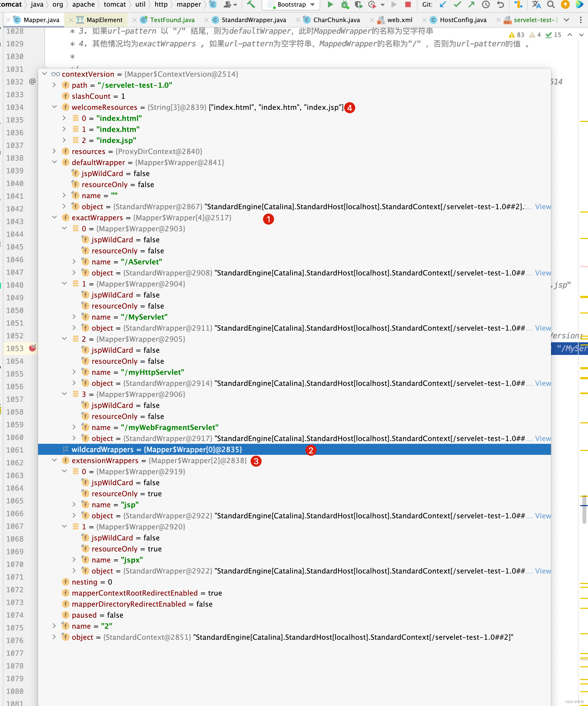Click the translate icon in toolbar
The image size is (588, 706).
536,4
